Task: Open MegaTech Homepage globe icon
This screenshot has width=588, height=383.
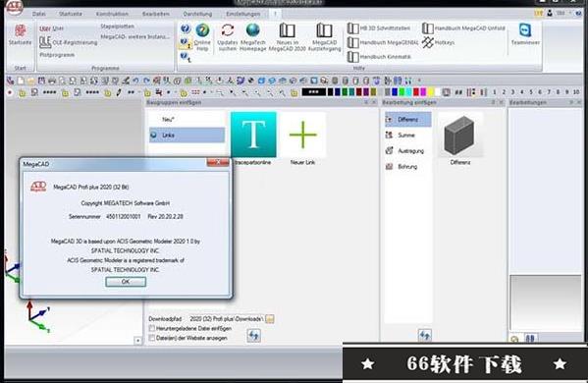Action: (x=252, y=30)
